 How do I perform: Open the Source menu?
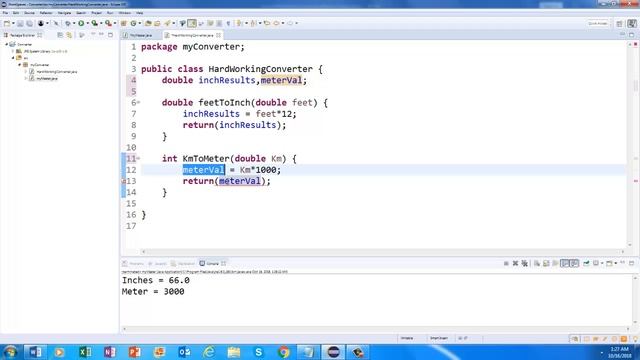click(29, 13)
